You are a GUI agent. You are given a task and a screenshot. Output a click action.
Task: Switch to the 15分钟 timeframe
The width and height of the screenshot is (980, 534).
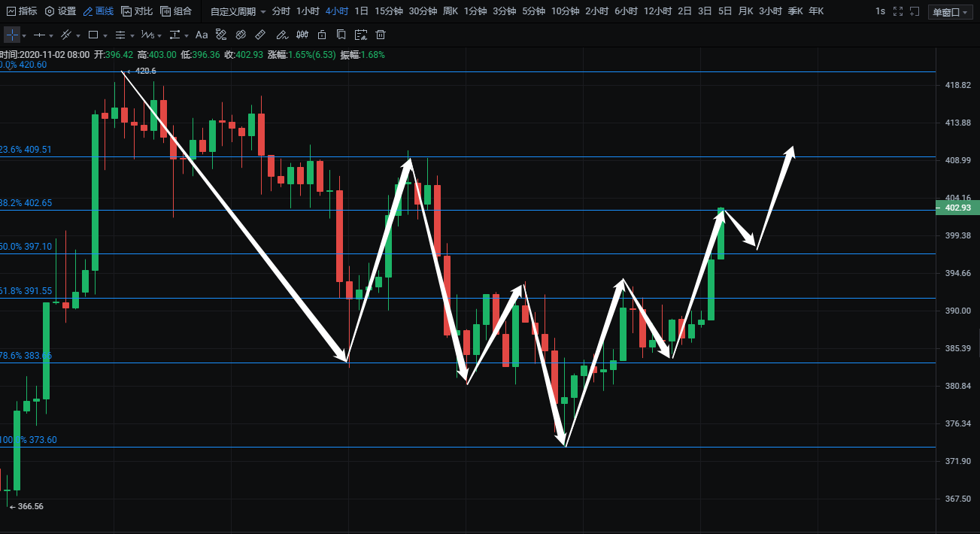[x=389, y=11]
